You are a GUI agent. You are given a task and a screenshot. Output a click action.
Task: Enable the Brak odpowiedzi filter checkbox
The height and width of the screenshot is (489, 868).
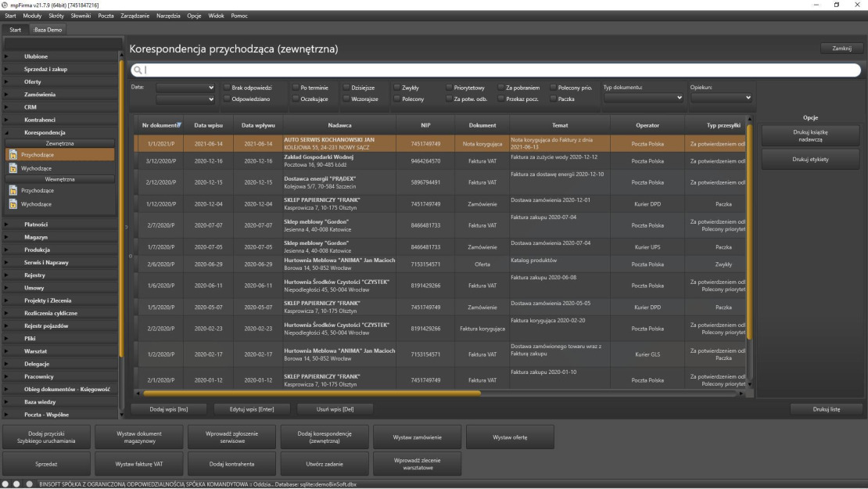(x=227, y=88)
